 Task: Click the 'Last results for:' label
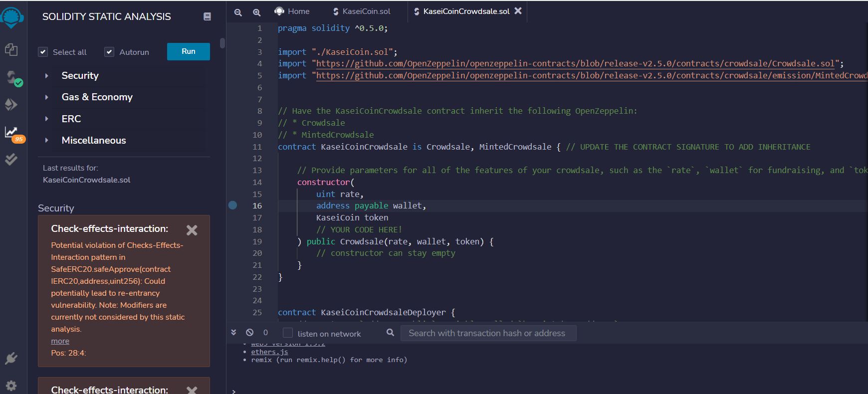click(70, 168)
